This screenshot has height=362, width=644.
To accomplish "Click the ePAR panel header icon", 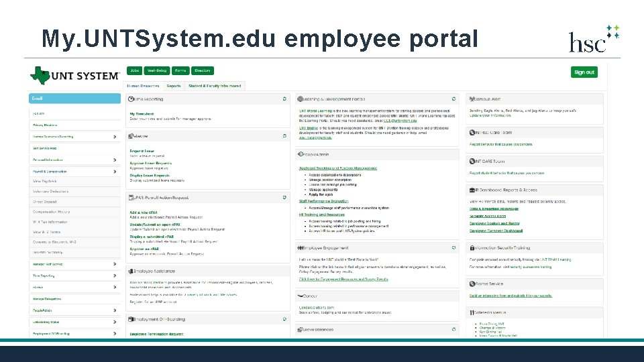I will [131, 197].
